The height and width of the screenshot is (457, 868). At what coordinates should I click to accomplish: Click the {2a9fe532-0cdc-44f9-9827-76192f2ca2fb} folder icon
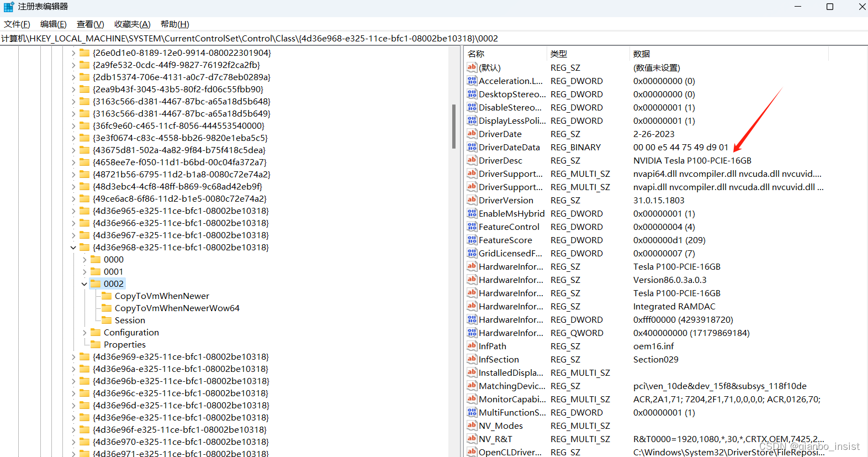(x=84, y=65)
